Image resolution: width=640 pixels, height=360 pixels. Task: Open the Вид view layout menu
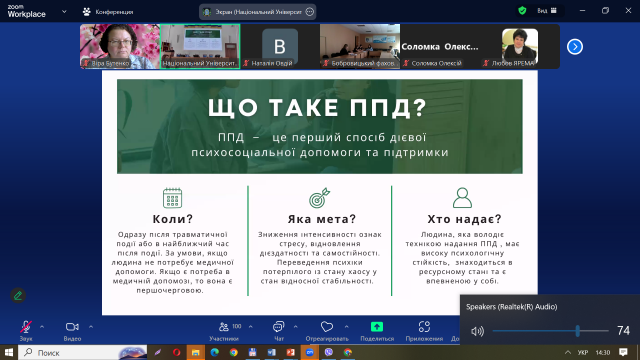click(547, 11)
